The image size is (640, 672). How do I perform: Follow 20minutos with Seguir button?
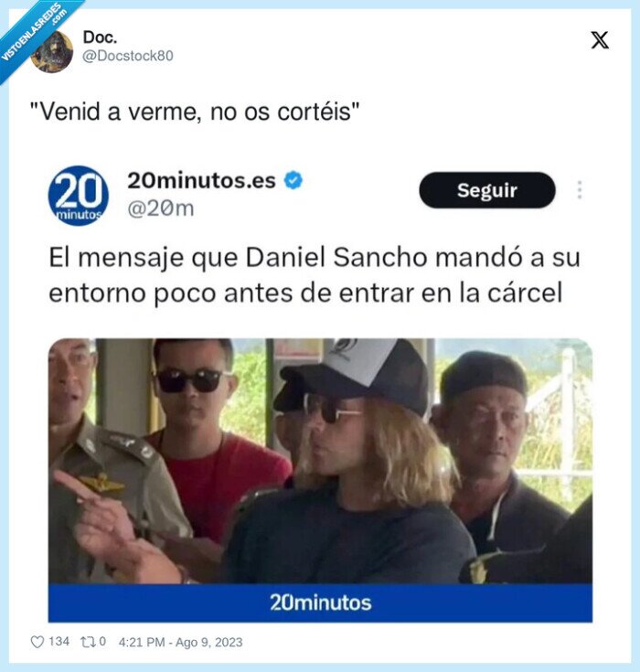click(487, 190)
